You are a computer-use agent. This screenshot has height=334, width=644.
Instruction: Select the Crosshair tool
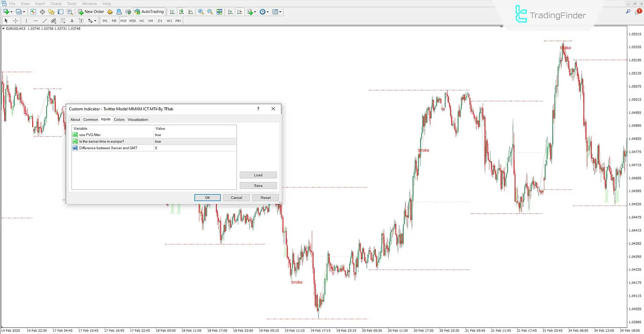pyautogui.click(x=15, y=20)
